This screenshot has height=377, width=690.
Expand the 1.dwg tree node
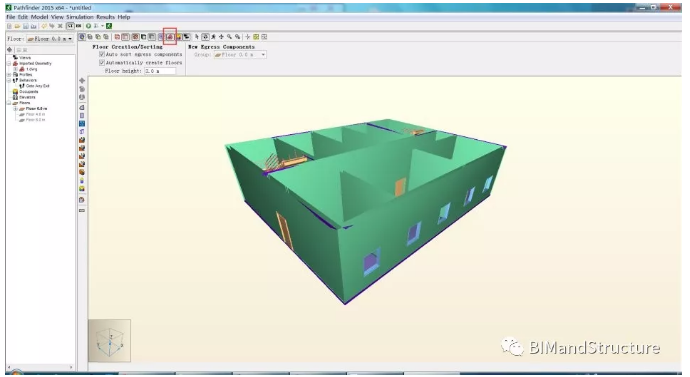click(15, 69)
